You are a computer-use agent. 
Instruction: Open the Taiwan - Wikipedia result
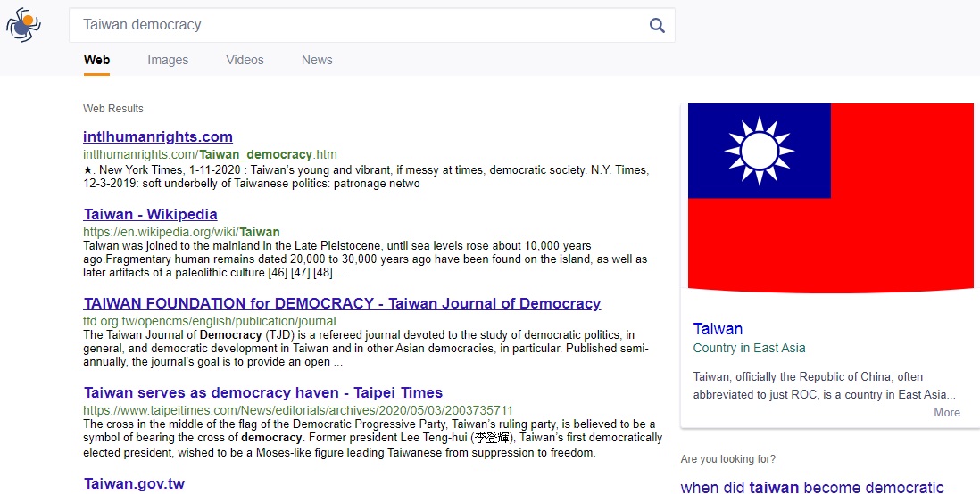[x=150, y=214]
